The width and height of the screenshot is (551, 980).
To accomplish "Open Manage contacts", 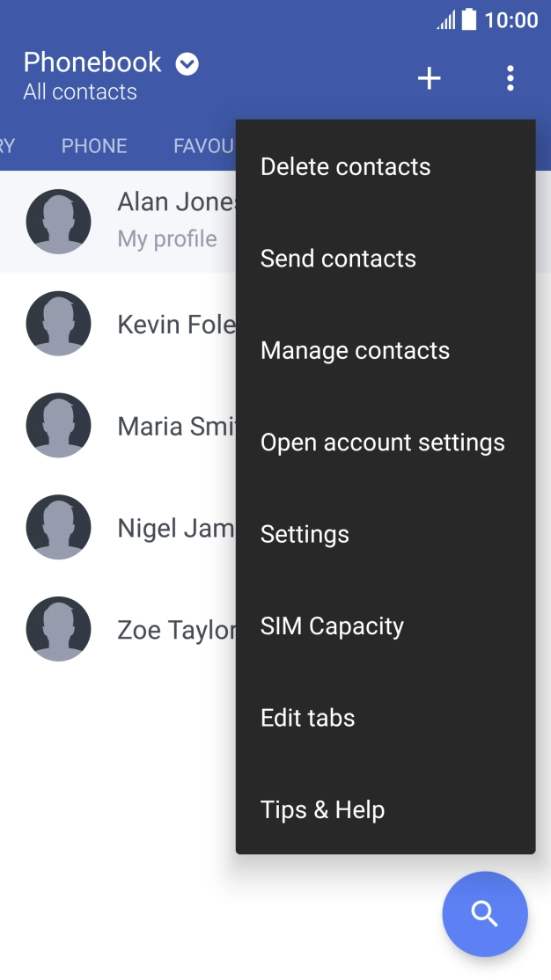I will coord(355,350).
